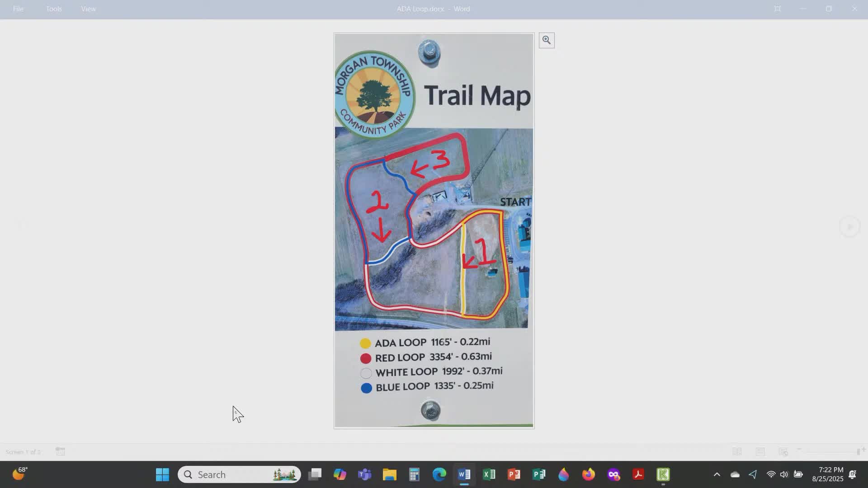Open the File menu
The height and width of the screenshot is (488, 868).
(18, 9)
